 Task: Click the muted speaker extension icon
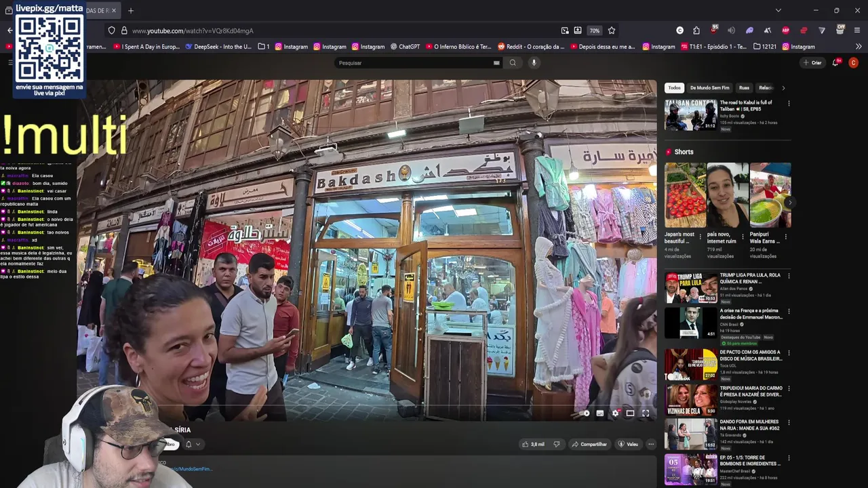tap(731, 30)
